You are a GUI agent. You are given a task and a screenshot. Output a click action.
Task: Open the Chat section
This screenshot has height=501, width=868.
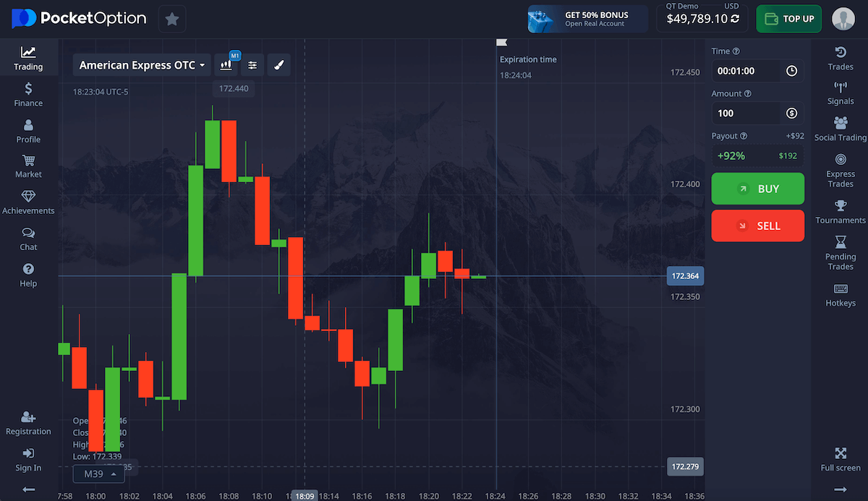(27, 239)
